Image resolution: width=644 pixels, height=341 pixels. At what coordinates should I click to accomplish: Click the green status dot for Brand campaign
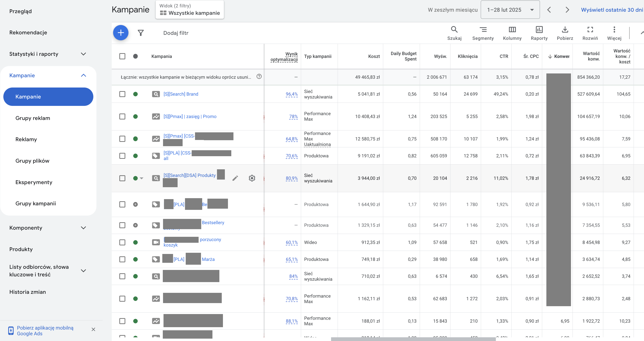(135, 94)
